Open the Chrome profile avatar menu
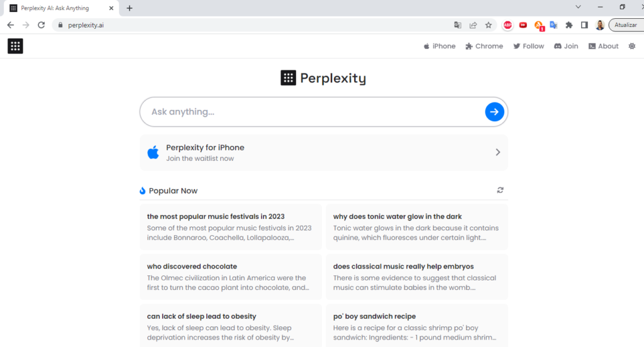This screenshot has width=644, height=347. coord(599,25)
